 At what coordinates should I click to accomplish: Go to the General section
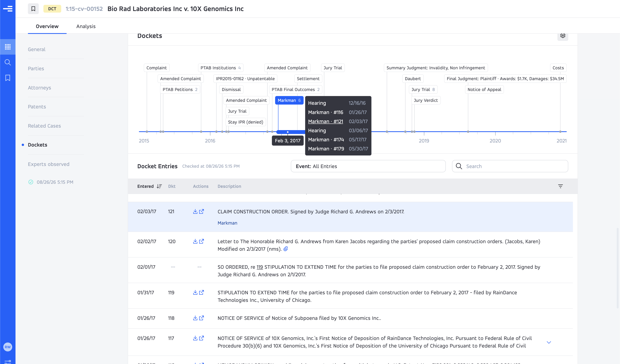click(36, 49)
